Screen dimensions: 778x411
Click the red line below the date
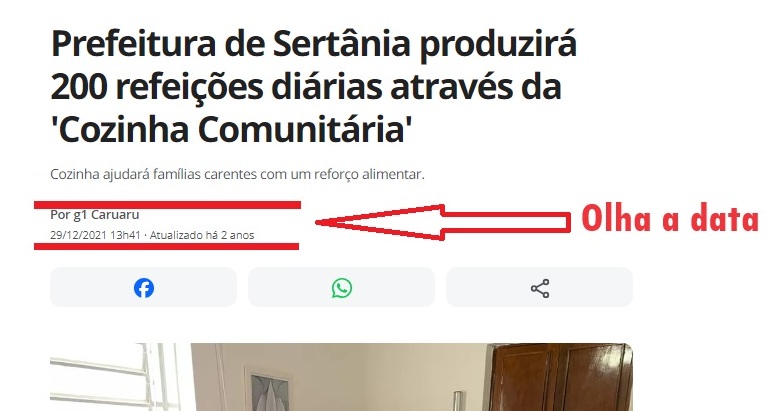click(x=166, y=246)
